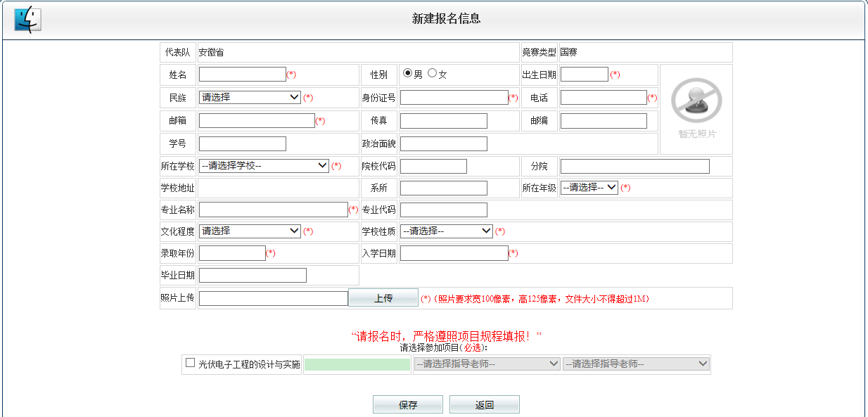Click the 邮箱 email input field

256,120
